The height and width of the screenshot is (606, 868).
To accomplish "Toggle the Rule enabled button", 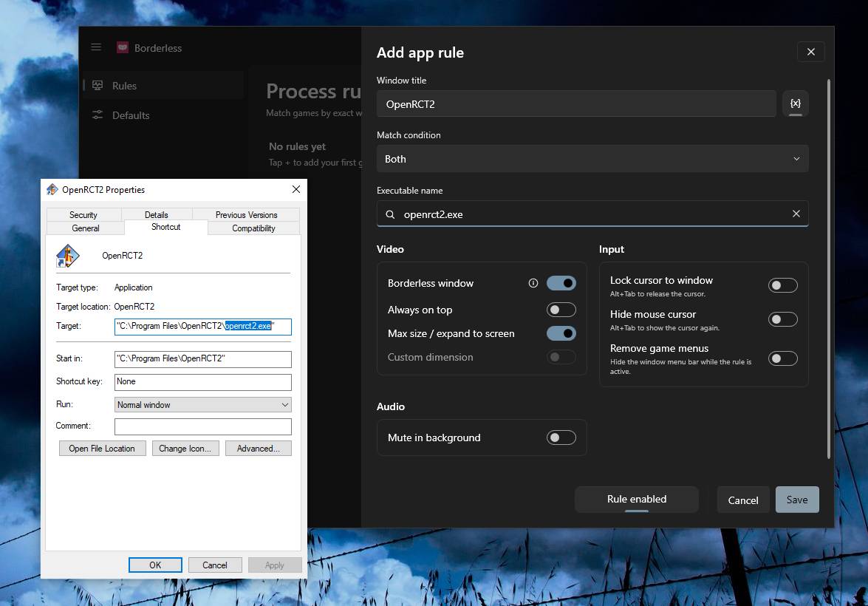I will point(637,499).
